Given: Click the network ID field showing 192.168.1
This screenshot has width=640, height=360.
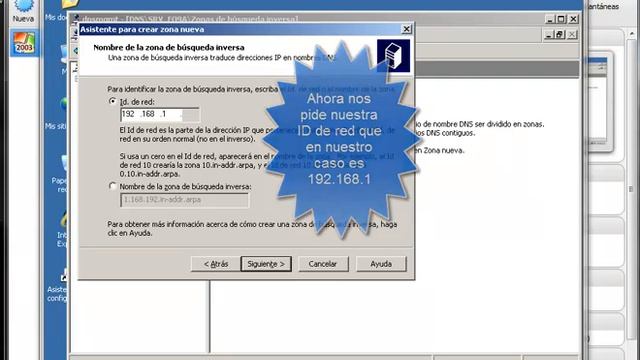Looking at the screenshot, I should coord(160,114).
